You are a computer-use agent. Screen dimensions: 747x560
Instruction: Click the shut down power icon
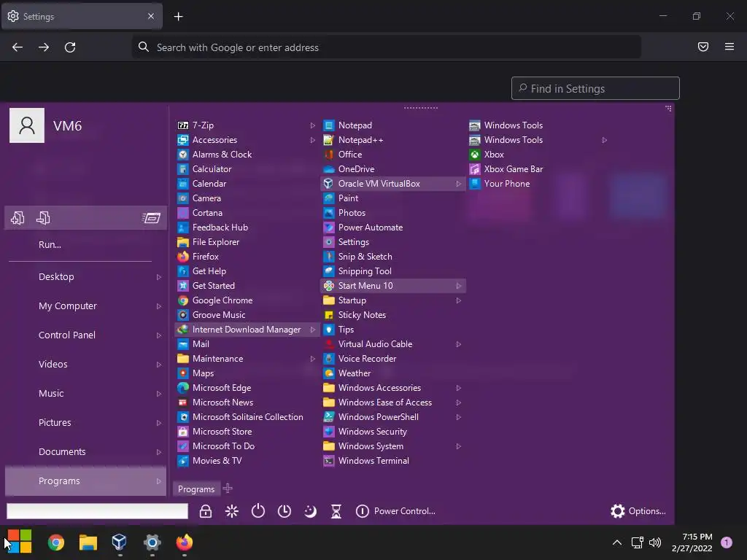pos(258,511)
